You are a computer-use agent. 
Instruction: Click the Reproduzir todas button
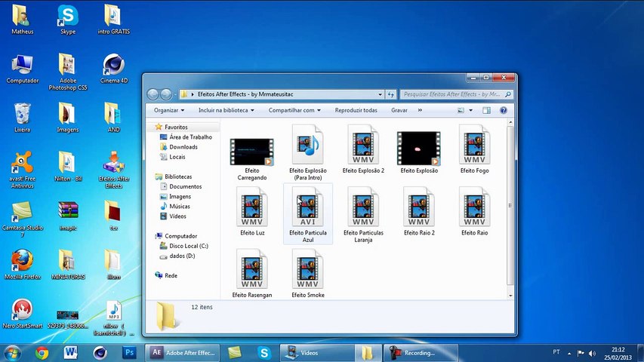tap(356, 110)
